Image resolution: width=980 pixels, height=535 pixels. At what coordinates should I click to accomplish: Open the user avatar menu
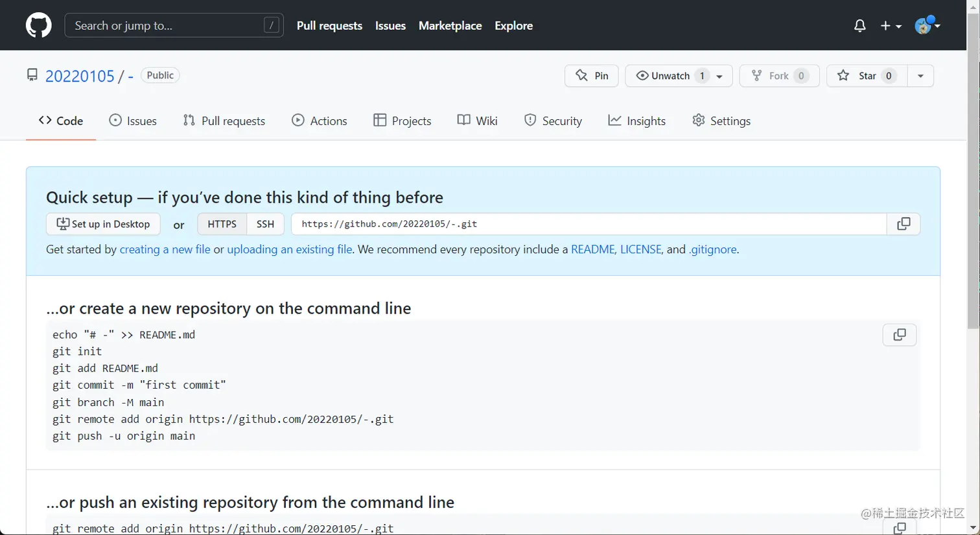(x=927, y=25)
